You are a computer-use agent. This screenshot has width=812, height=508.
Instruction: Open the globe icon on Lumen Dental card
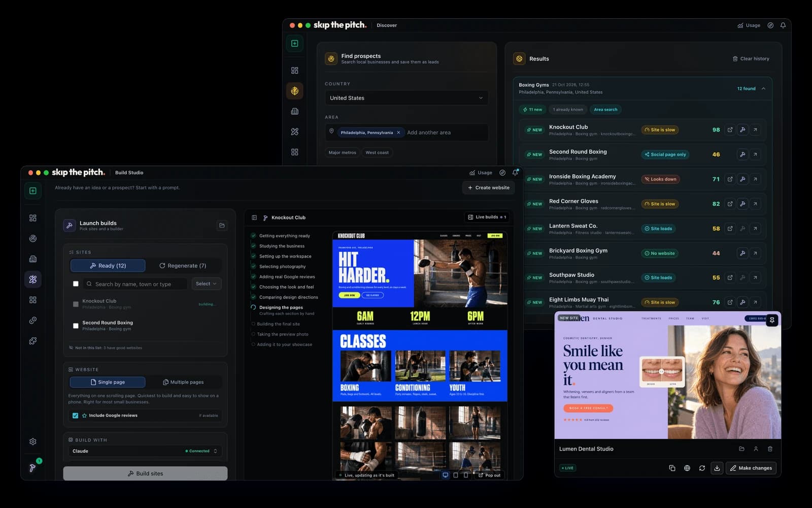687,468
